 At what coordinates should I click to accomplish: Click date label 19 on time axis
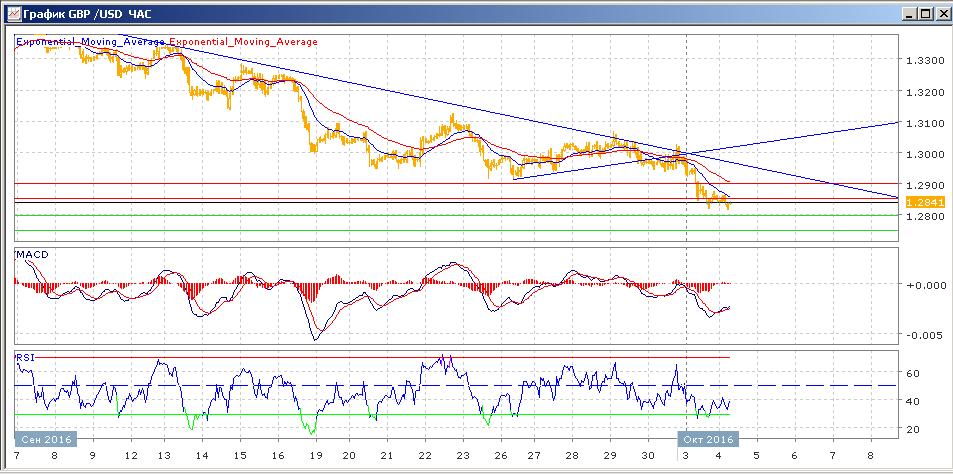316,455
